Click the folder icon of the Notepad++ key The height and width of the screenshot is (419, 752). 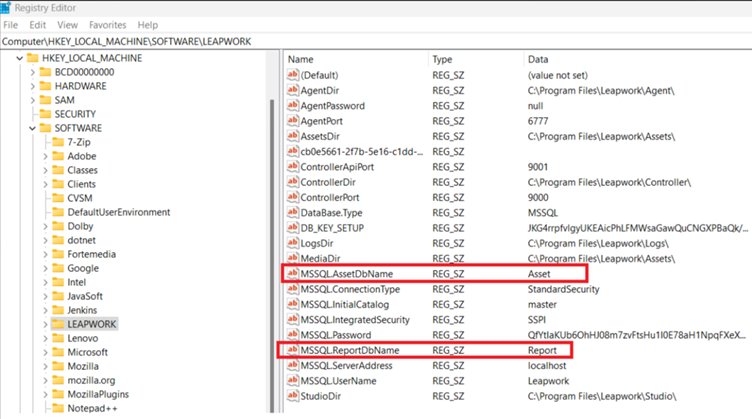click(x=58, y=408)
